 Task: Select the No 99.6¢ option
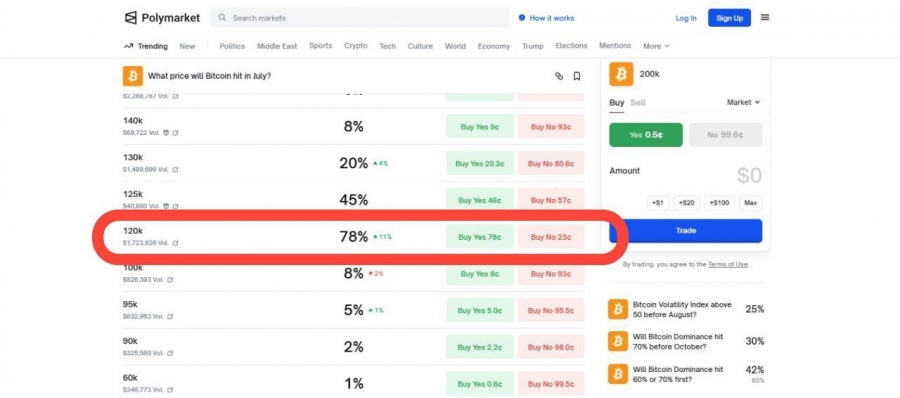tap(726, 135)
